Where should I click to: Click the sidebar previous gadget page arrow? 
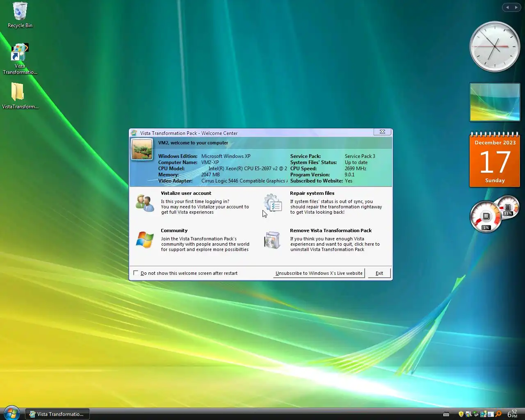point(507,7)
